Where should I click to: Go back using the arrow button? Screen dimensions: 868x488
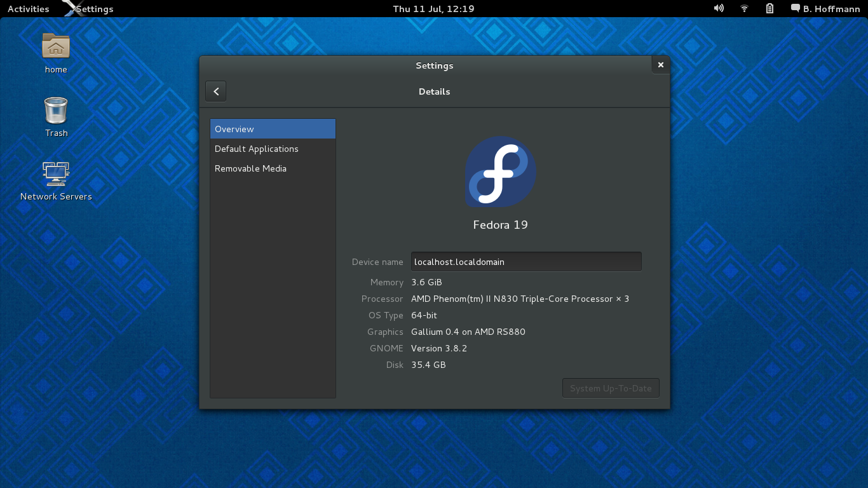[216, 91]
